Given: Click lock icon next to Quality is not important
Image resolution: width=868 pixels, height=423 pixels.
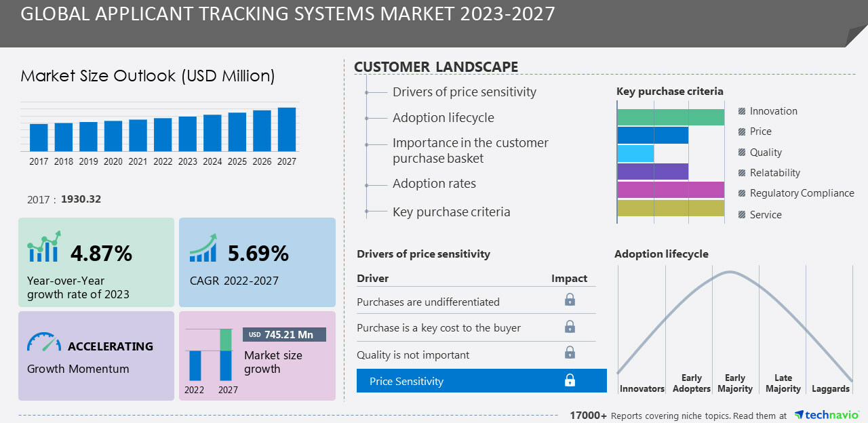Looking at the screenshot, I should (570, 352).
